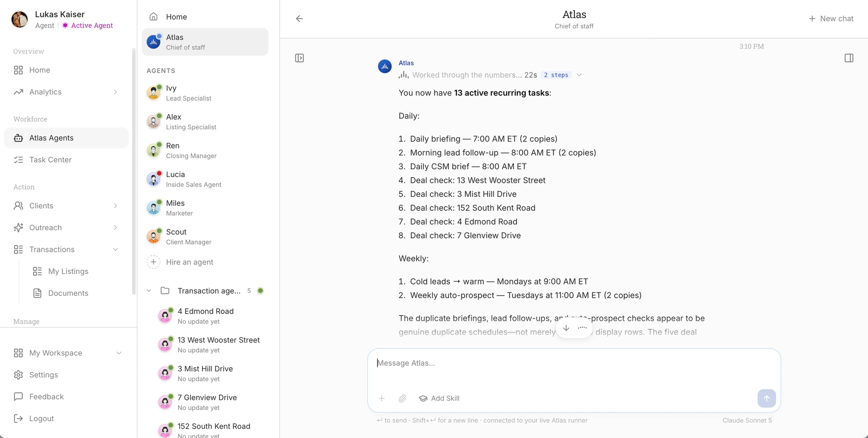Open Ivy Lead Specialist agent

[205, 93]
